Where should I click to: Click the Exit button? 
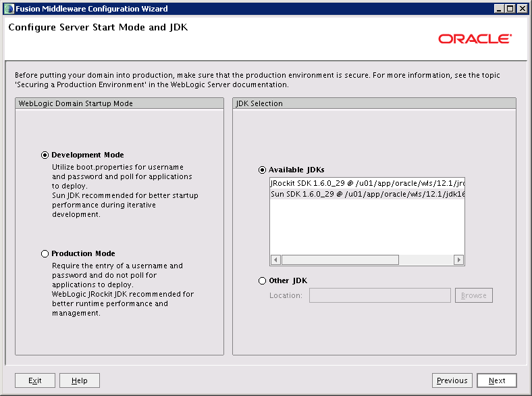pyautogui.click(x=35, y=380)
